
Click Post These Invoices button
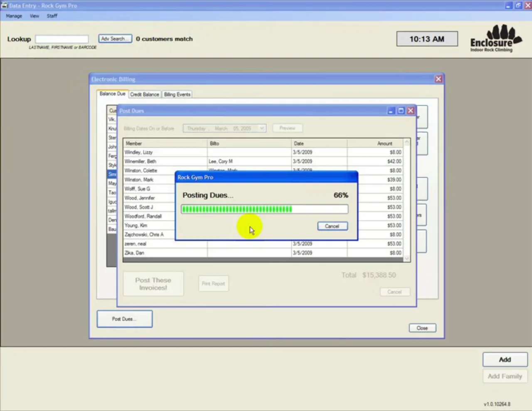coord(153,284)
